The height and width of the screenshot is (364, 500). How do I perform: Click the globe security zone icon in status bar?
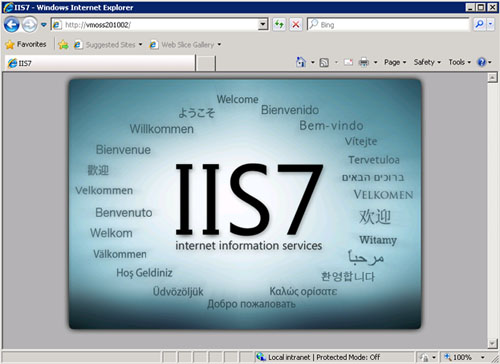(x=261, y=357)
